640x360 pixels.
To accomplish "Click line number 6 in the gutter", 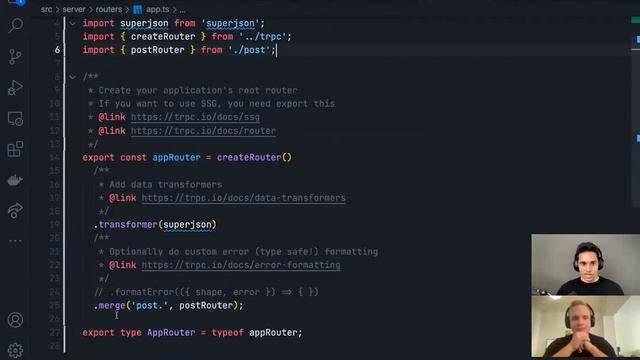I will 57,50.
